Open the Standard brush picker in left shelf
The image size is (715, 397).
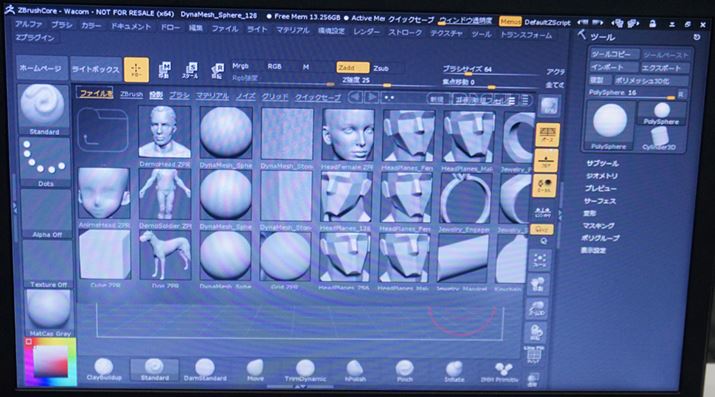pyautogui.click(x=44, y=109)
